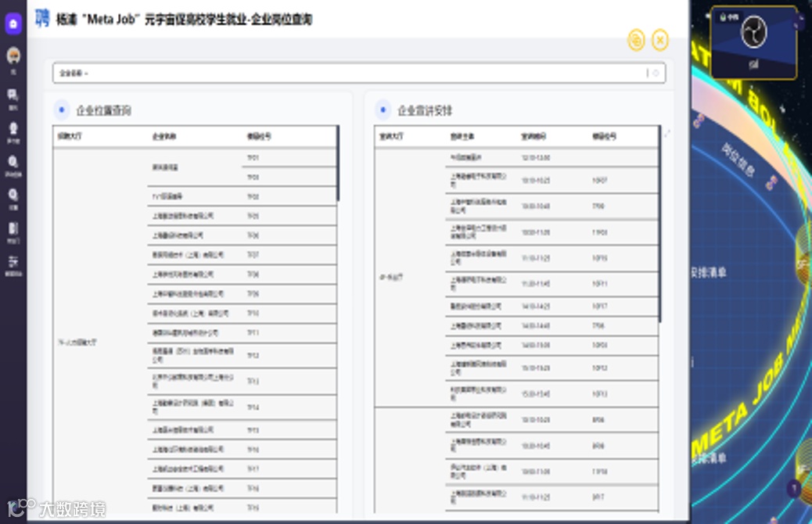
Task: Click the left table's vertical scrollbar thumb
Action: [338, 163]
